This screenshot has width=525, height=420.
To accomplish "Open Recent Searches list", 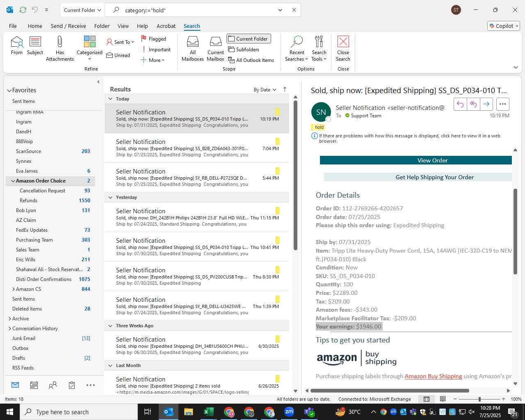I will (297, 48).
